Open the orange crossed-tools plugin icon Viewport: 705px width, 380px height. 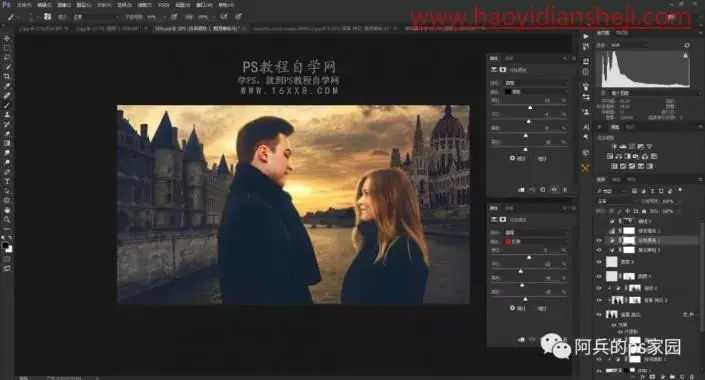(585, 168)
